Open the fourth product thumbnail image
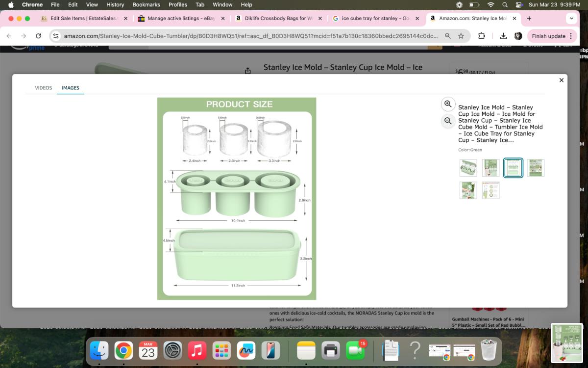The height and width of the screenshot is (368, 588). 536,168
